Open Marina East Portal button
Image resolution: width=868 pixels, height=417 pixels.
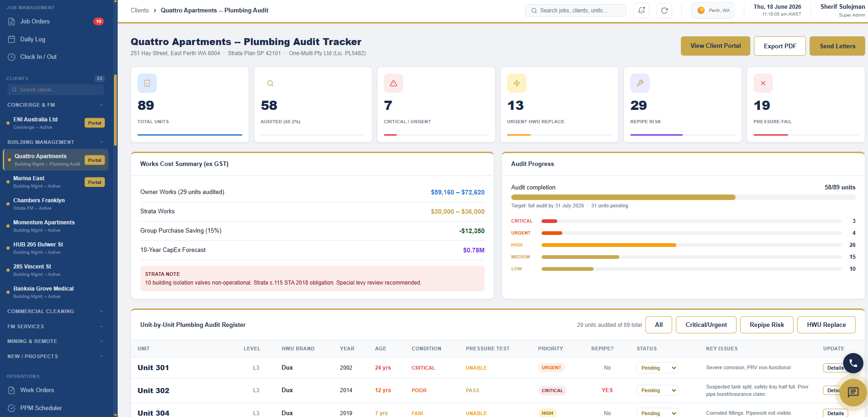(x=95, y=182)
